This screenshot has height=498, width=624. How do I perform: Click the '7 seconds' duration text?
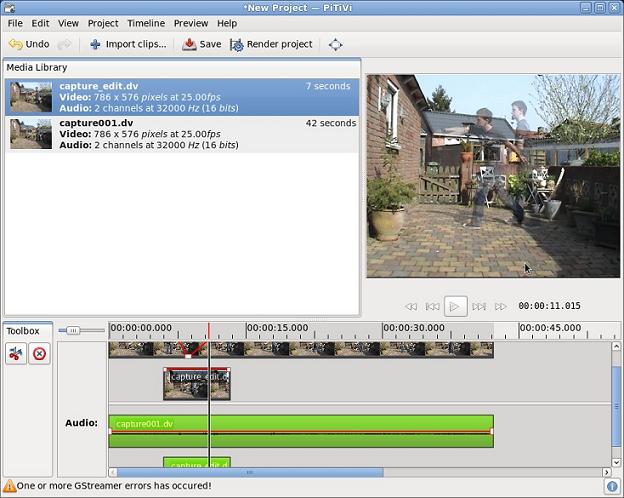[x=328, y=86]
